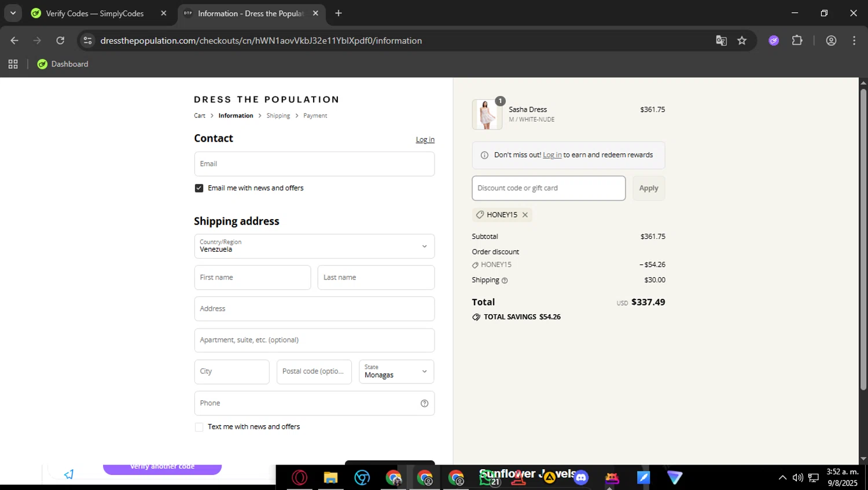Open WhatsApp taskbar icon with badge 21
This screenshot has height=490, width=868.
coord(488,478)
